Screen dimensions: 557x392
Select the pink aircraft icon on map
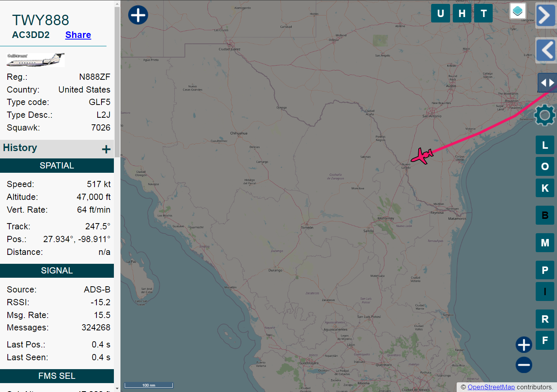[x=422, y=156]
